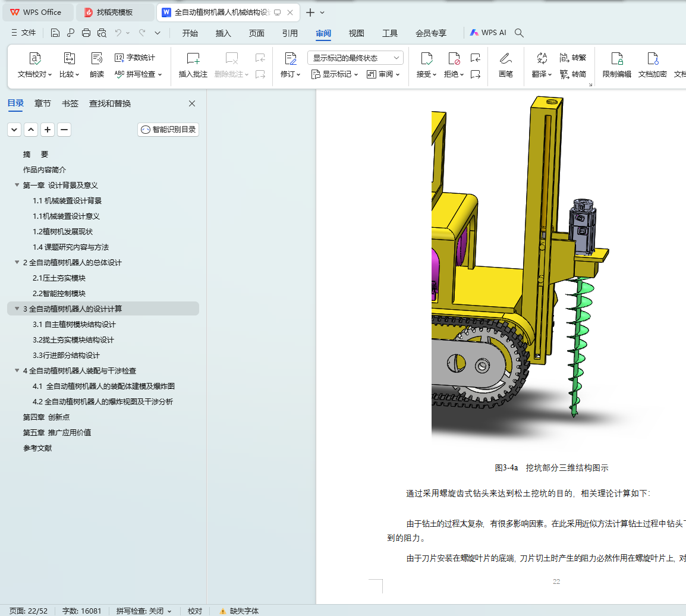Click page indicator 页面: 22/52
Viewport: 686px width, 616px height.
coord(29,611)
